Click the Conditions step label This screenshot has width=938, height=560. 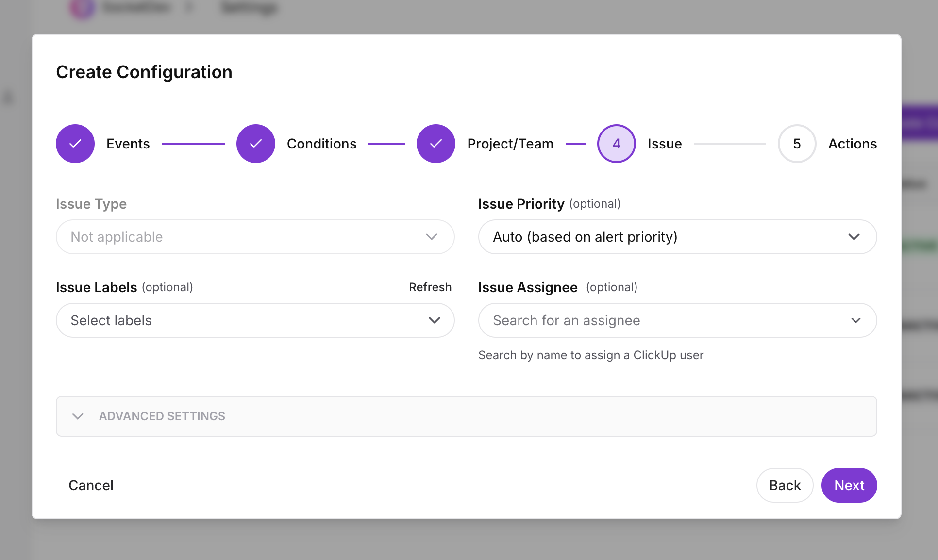tap(322, 144)
